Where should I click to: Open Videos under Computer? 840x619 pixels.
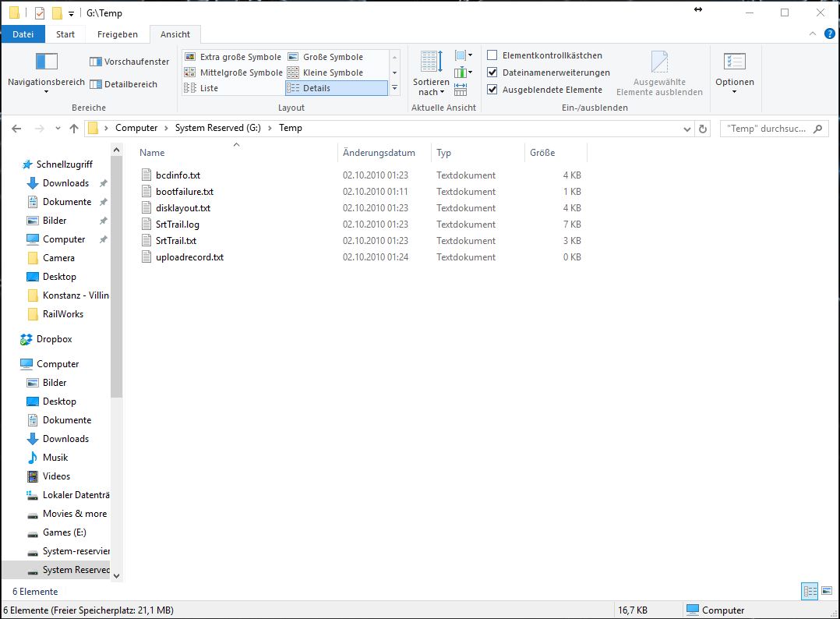click(56, 476)
